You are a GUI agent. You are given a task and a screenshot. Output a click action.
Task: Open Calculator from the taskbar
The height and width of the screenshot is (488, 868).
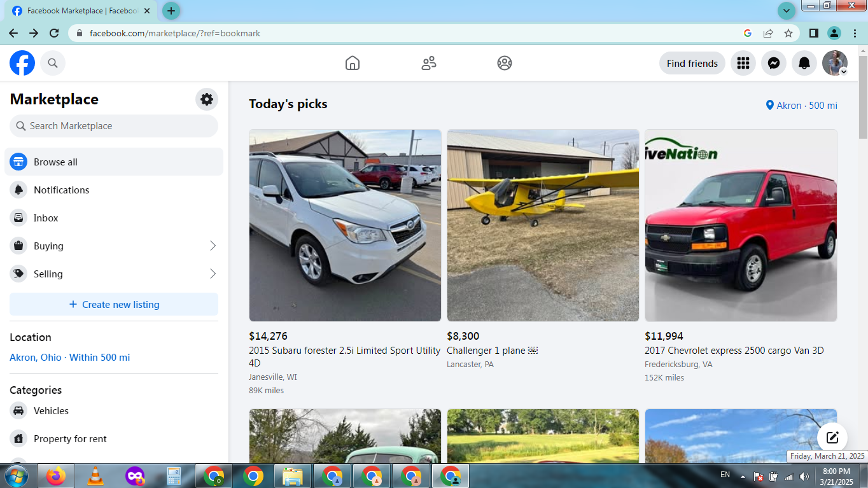click(x=174, y=476)
